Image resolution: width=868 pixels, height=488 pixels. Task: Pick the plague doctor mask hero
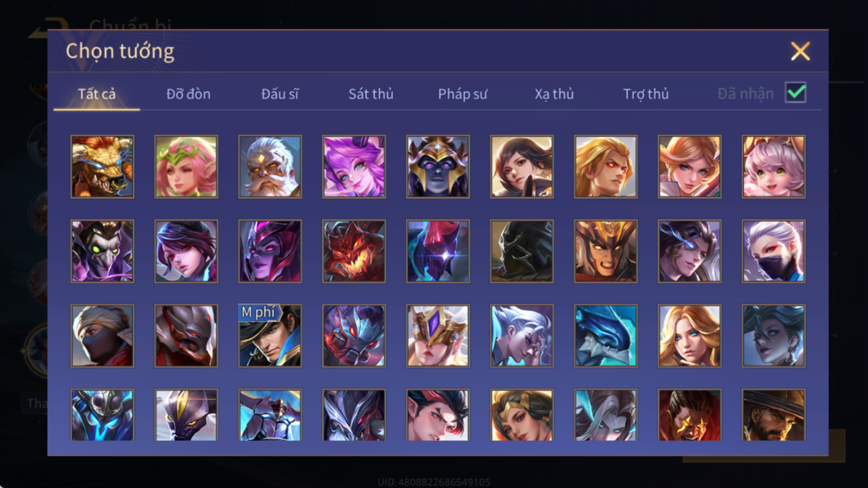[102, 251]
